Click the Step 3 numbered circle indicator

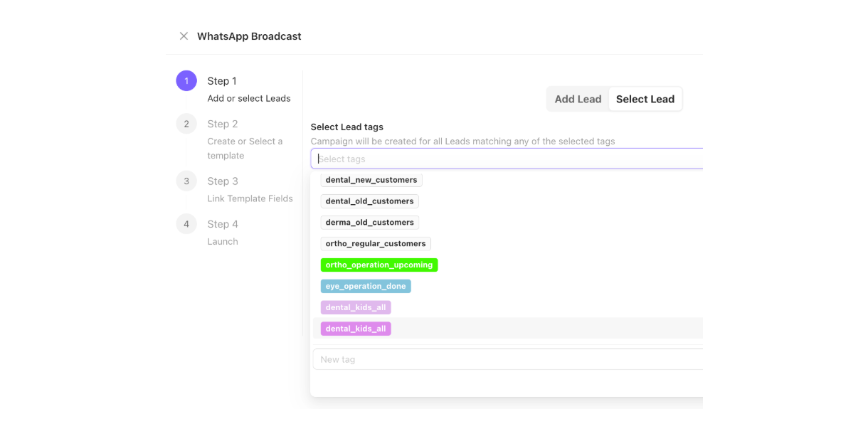[x=186, y=181]
